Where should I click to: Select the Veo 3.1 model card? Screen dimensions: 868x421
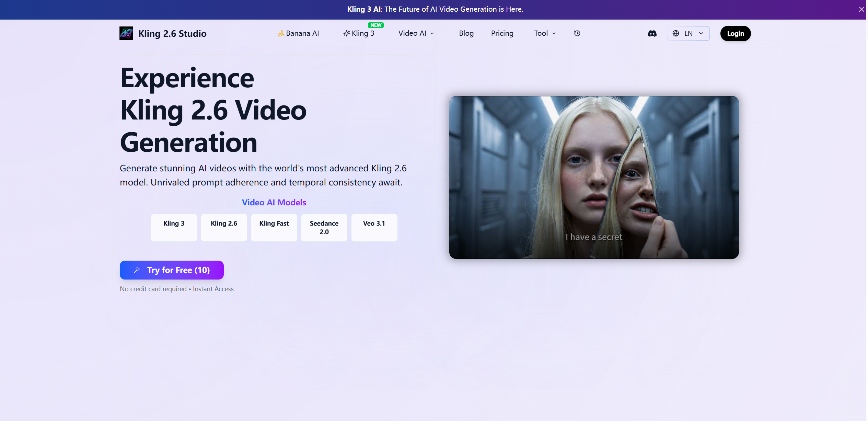click(x=374, y=227)
